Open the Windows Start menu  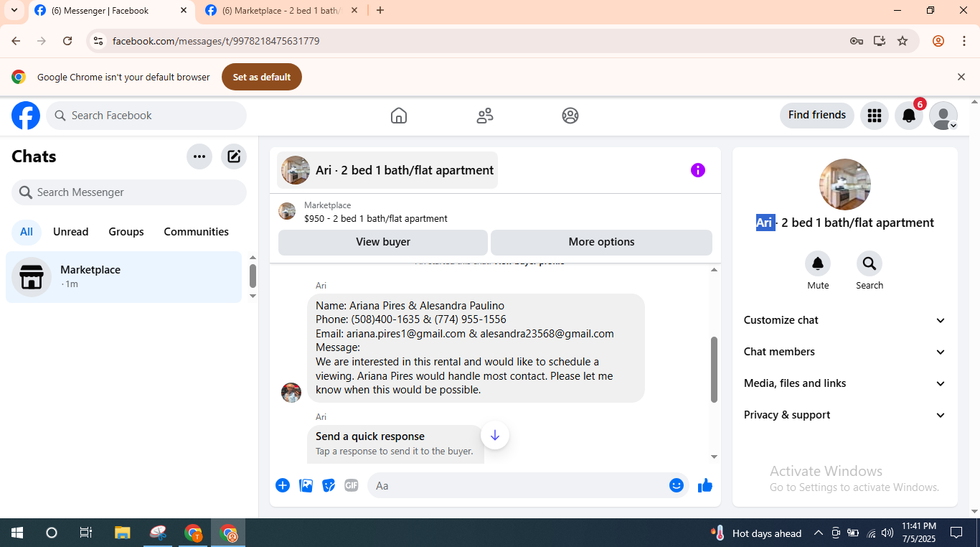(17, 533)
